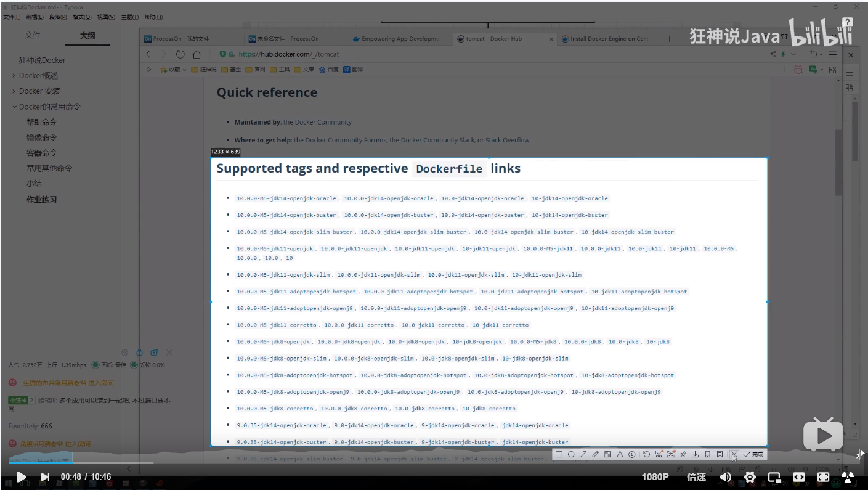Click the large play overlay icon on video

tap(823, 435)
